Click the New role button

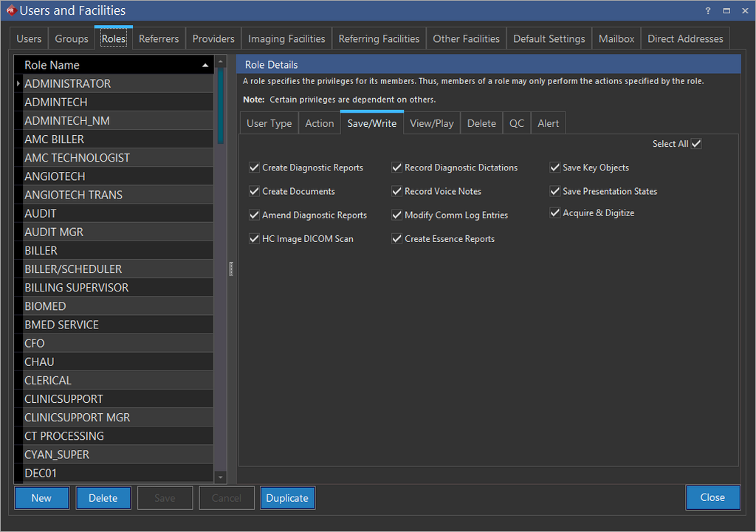pyautogui.click(x=41, y=498)
